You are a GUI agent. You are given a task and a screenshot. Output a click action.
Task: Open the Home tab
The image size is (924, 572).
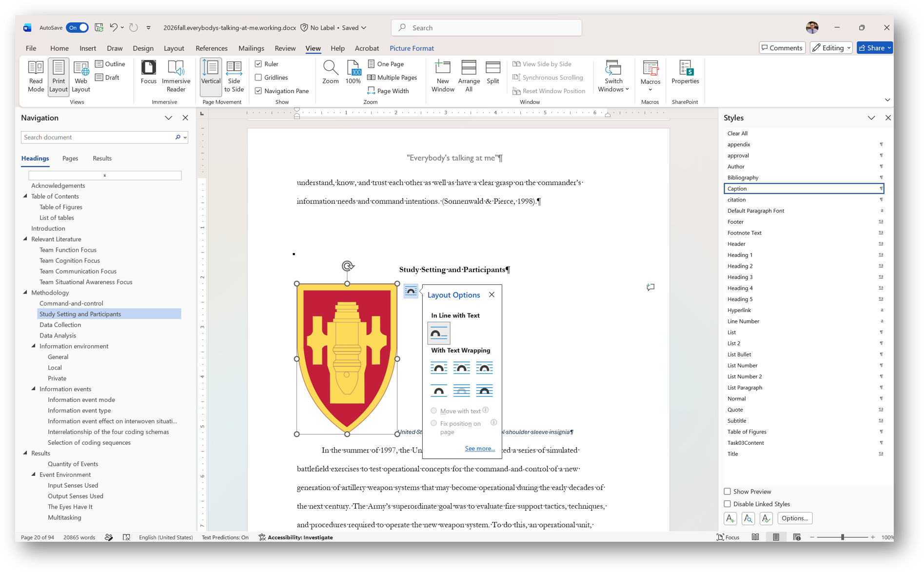coord(59,48)
